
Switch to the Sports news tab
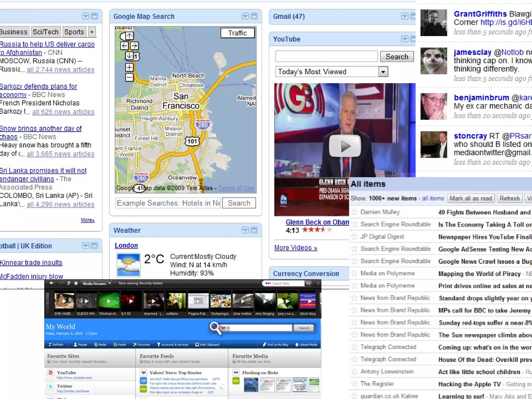74,32
